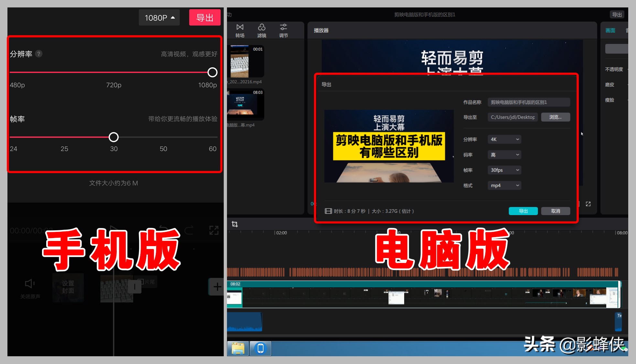Screen dimensions: 636x364
Task: Click the frame rate slider handle at 30
Action: click(x=113, y=137)
